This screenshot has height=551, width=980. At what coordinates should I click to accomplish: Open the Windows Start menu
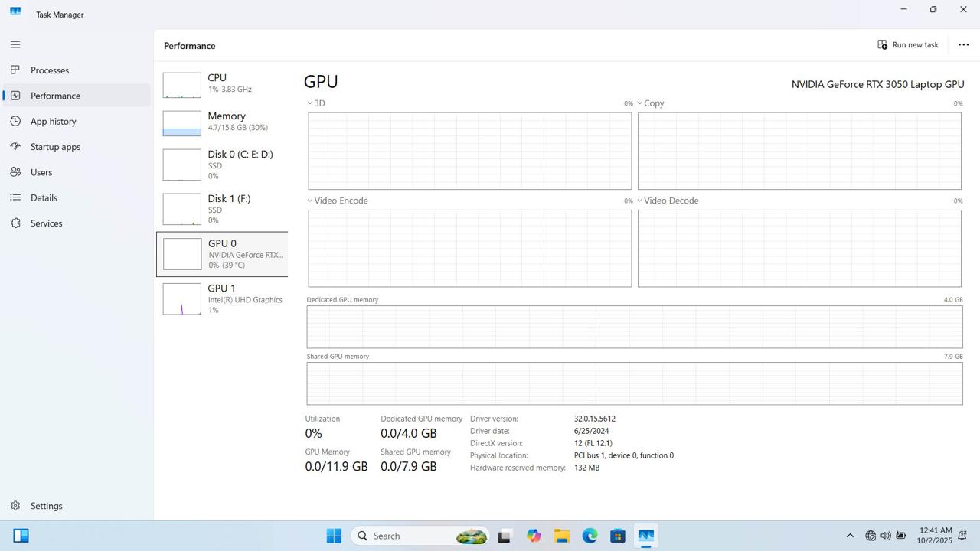[x=333, y=536]
